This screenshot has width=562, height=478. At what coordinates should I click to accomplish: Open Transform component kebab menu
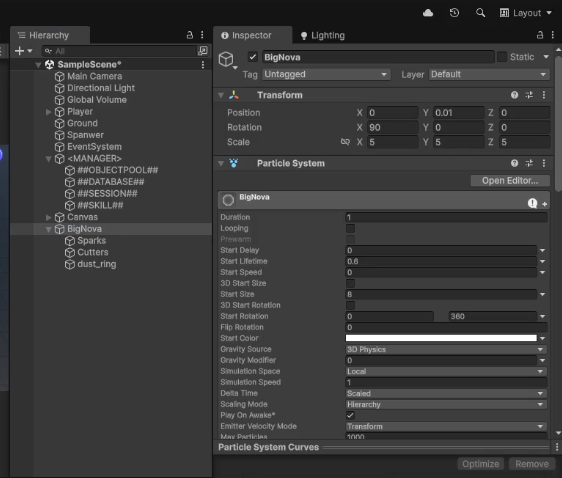tap(544, 95)
